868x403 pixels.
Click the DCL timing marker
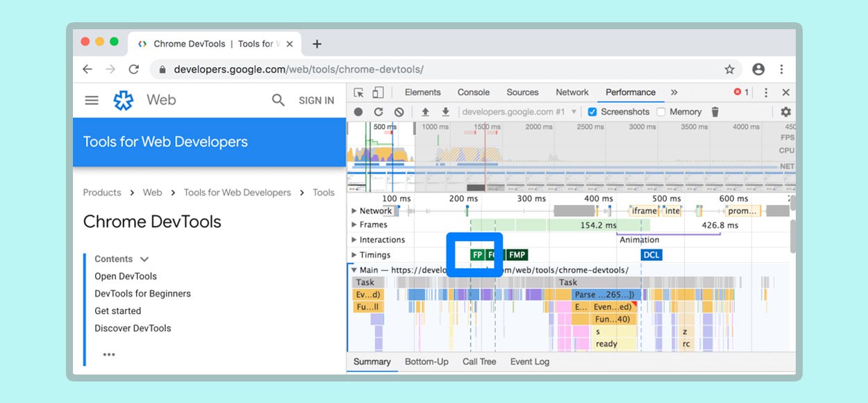click(x=651, y=255)
